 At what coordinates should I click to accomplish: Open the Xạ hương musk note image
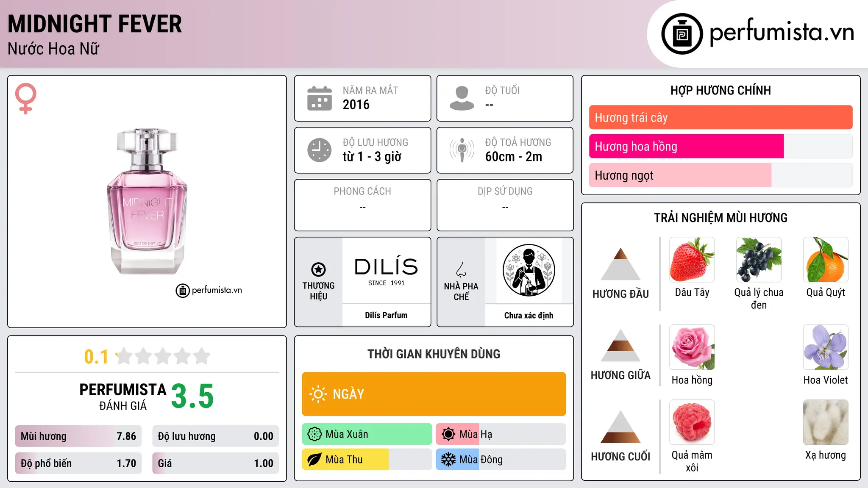point(826,422)
